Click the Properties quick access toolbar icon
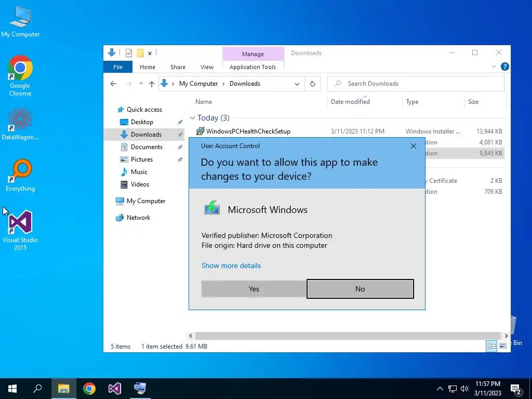The height and width of the screenshot is (399, 532). [x=129, y=53]
